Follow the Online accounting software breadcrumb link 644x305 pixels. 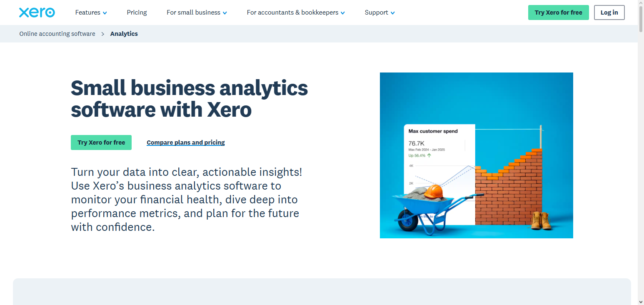[x=57, y=34]
